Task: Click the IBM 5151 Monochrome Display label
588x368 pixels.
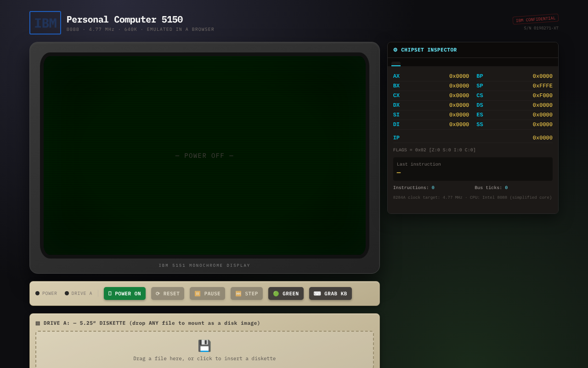Action: tap(204, 265)
